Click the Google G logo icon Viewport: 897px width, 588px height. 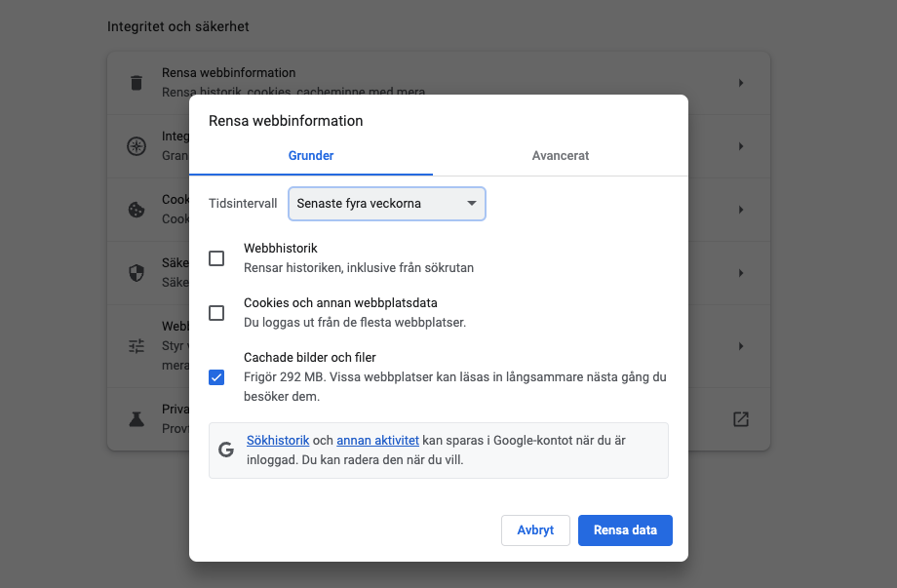click(x=226, y=450)
